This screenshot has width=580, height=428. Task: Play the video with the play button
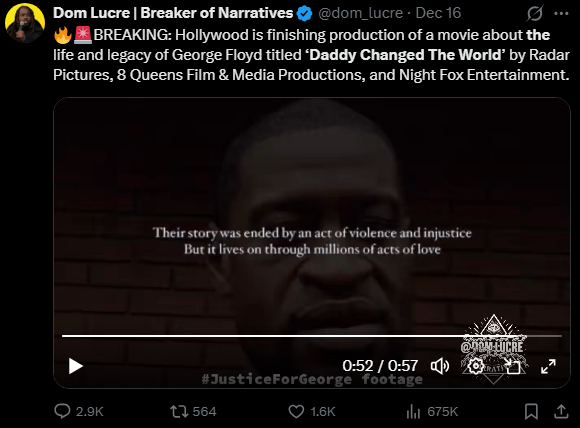[76, 366]
